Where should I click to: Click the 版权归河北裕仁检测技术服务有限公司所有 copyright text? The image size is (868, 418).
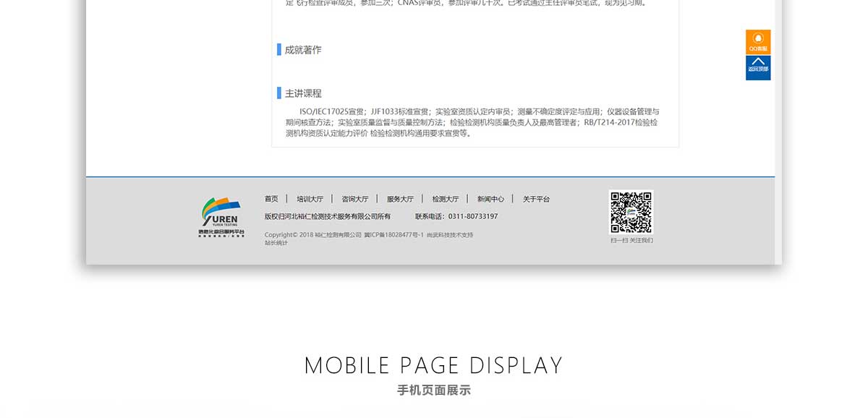tap(328, 216)
